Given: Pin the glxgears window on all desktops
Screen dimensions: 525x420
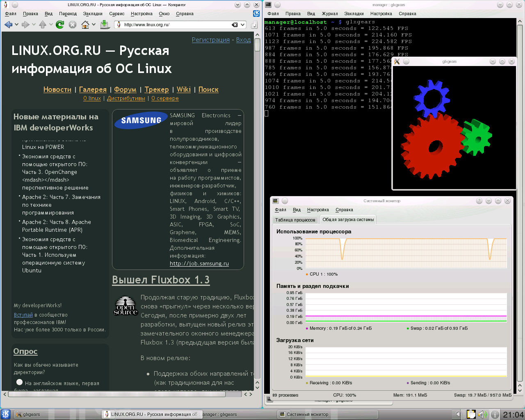Looking at the screenshot, I should click(x=406, y=62).
